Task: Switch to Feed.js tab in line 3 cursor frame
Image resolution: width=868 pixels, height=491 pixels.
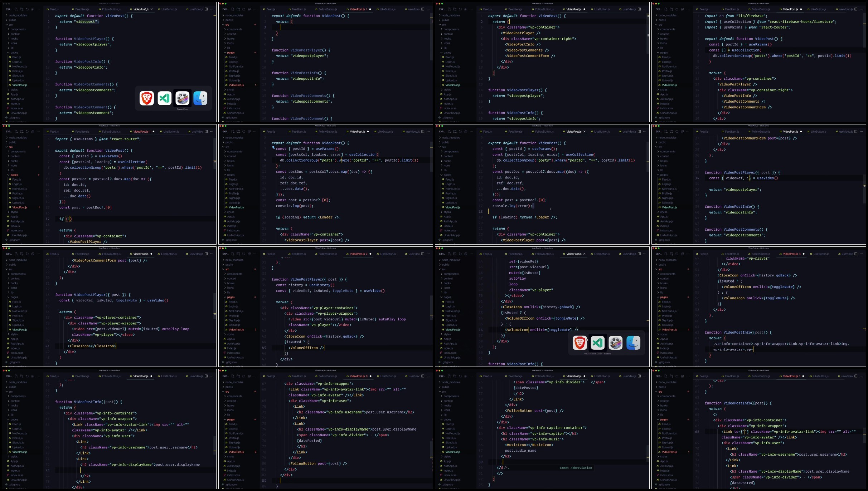Action: click(x=269, y=9)
